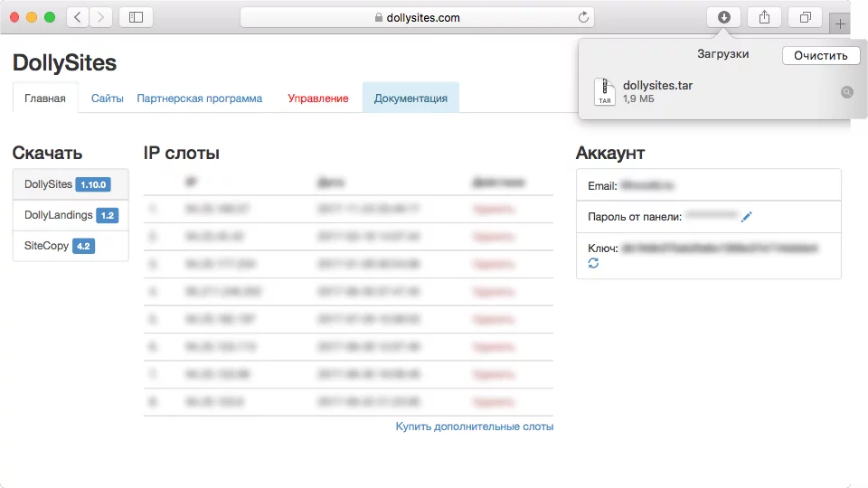Switch to the Сайты tab
This screenshot has height=488, width=868.
pos(107,99)
